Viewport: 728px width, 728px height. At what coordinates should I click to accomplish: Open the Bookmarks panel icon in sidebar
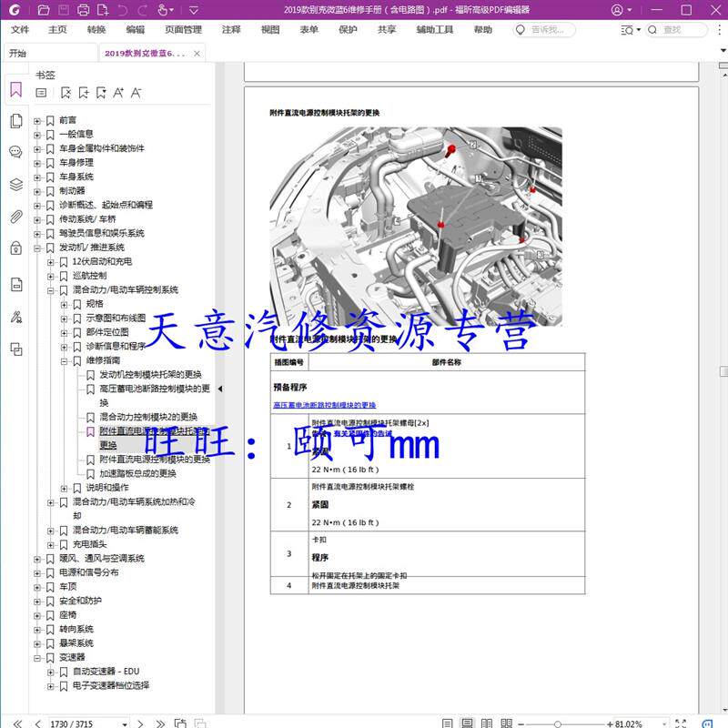click(x=15, y=89)
